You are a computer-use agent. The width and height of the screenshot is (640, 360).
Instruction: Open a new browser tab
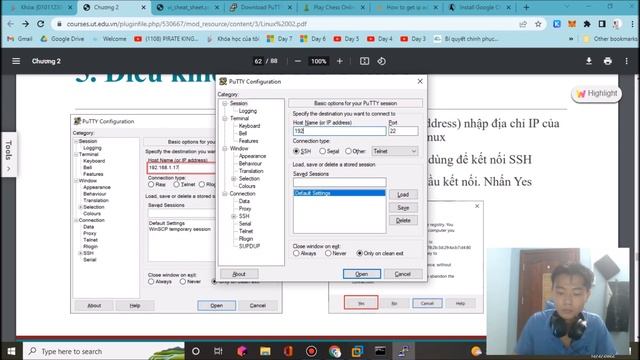click(x=527, y=7)
